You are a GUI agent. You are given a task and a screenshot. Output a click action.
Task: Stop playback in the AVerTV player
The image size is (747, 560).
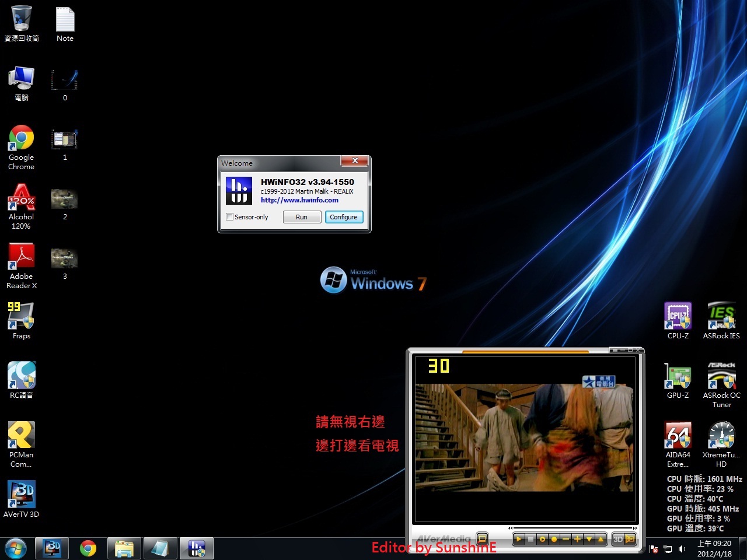click(x=530, y=539)
